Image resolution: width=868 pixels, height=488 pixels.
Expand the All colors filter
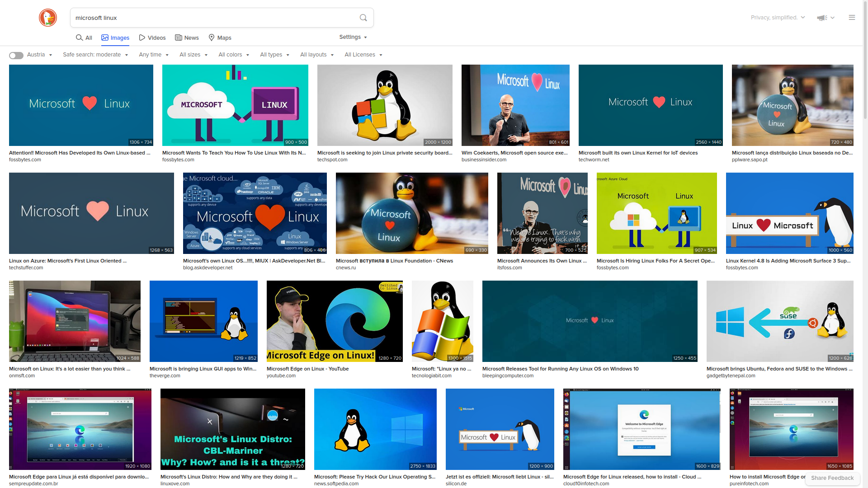pyautogui.click(x=234, y=55)
